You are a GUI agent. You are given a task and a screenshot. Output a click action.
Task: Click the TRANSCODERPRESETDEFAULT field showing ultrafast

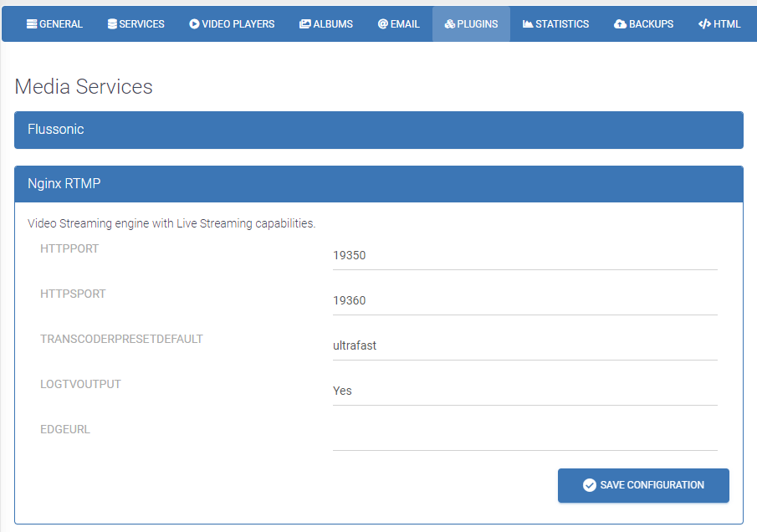tap(525, 345)
